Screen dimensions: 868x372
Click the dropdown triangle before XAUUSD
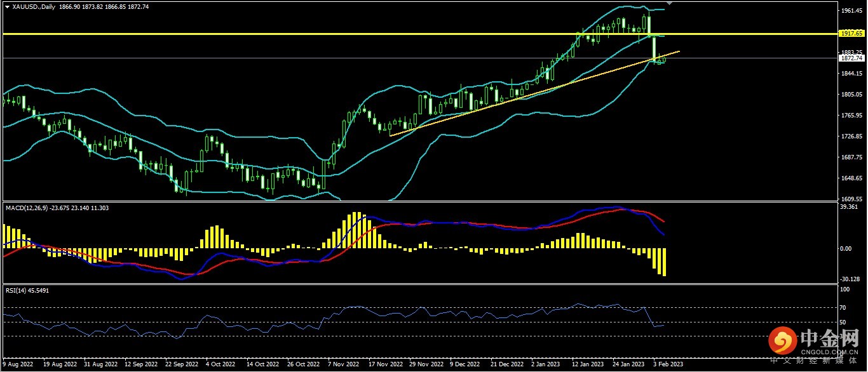point(6,6)
